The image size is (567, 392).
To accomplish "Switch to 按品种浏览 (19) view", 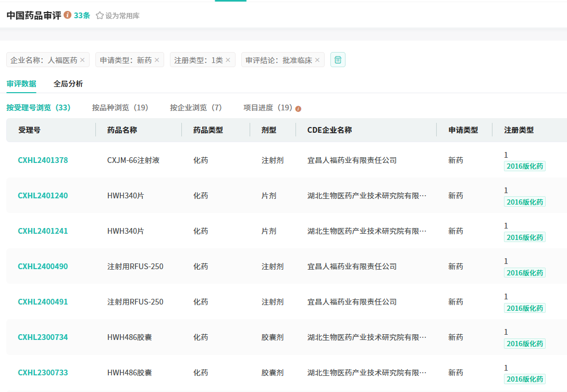I will click(x=120, y=108).
